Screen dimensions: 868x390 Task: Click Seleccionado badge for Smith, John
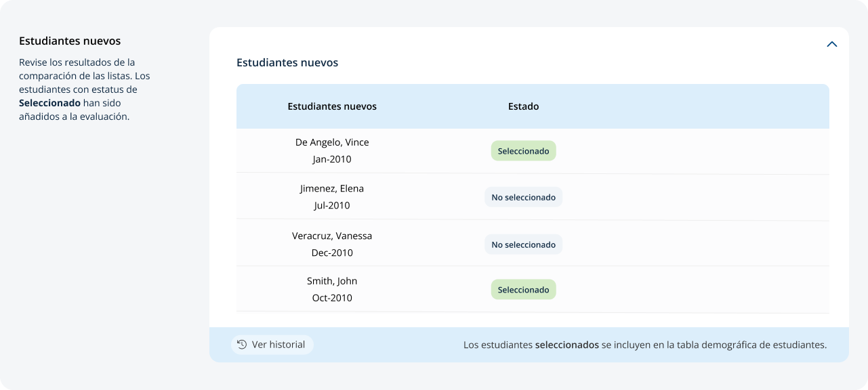(523, 290)
